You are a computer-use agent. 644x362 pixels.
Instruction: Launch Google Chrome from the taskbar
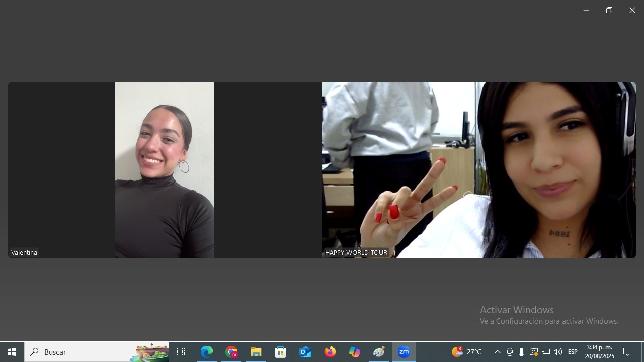(231, 352)
